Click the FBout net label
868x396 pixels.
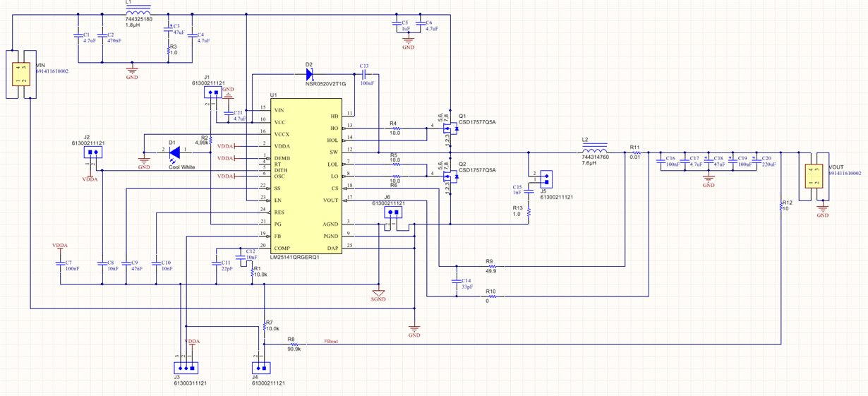(331, 341)
